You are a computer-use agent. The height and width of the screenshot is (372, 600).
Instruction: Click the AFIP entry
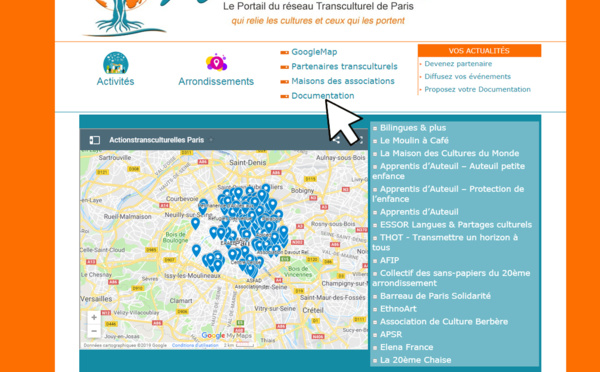389,260
